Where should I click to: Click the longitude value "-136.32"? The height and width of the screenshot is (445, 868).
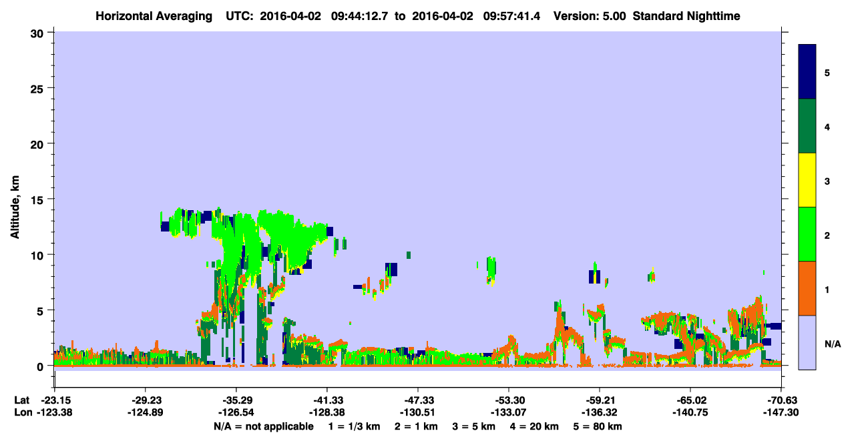click(x=600, y=413)
